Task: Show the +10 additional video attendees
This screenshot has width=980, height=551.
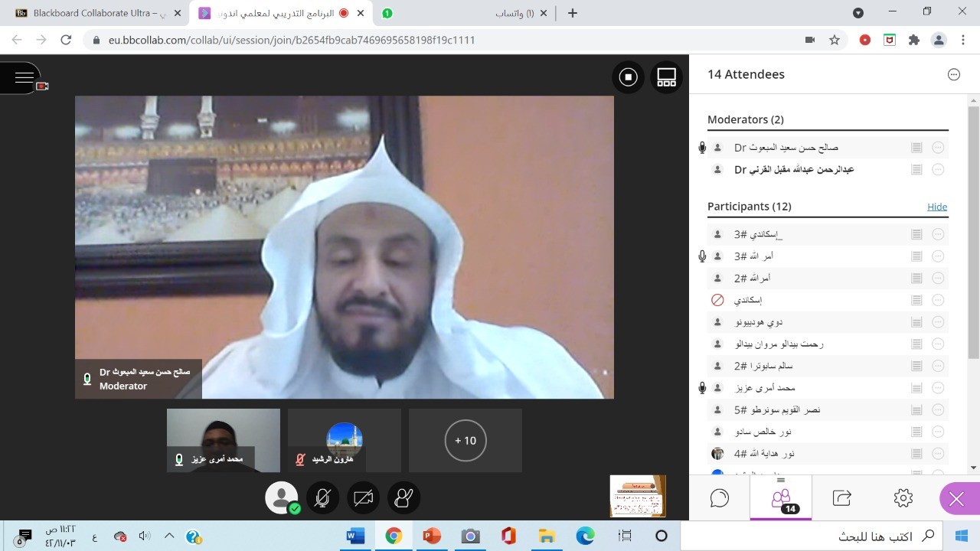Action: click(465, 441)
